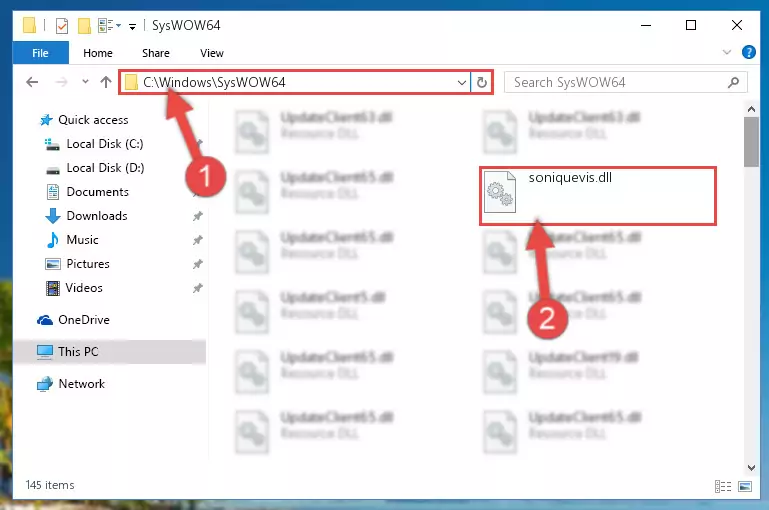
Task: Expand the address bar history dropdown
Action: click(x=461, y=82)
